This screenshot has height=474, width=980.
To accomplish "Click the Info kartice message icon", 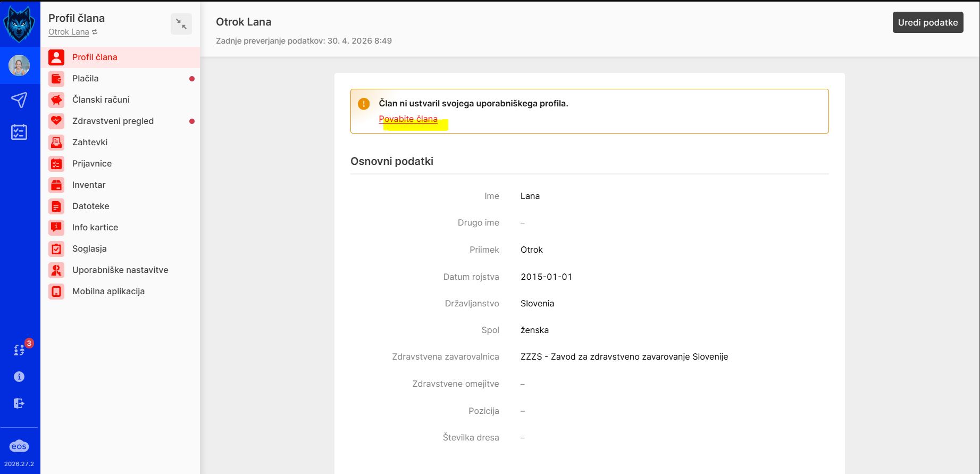I will pos(56,227).
